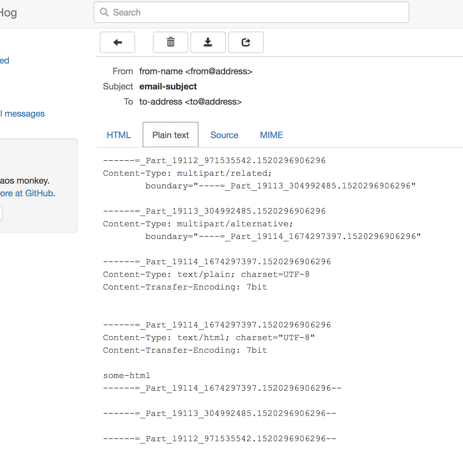This screenshot has height=476, width=463.
Task: View the MIME tab
Action: (271, 135)
